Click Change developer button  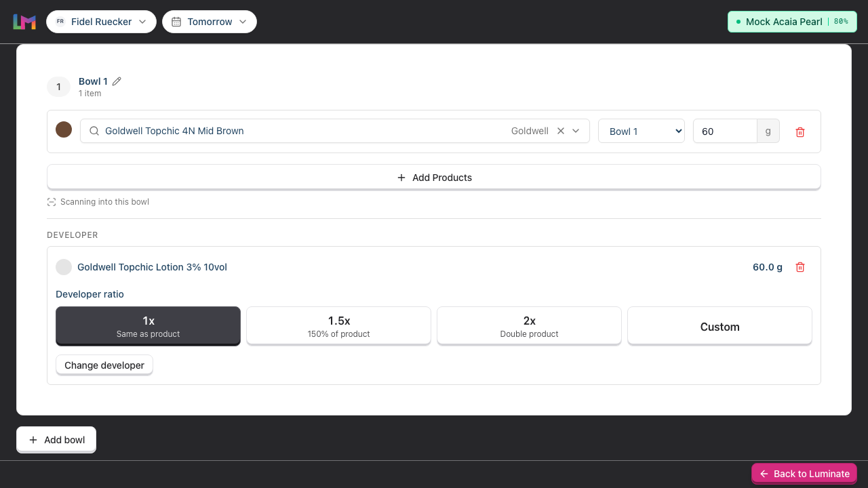tap(104, 365)
